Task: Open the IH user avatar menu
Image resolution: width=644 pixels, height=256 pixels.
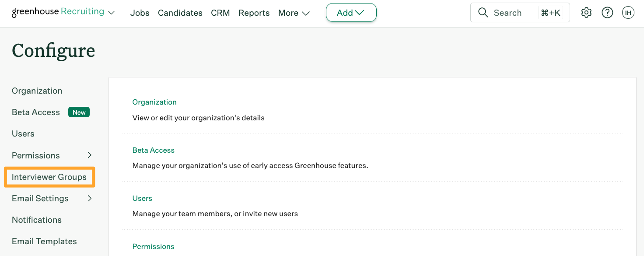Action: point(628,13)
